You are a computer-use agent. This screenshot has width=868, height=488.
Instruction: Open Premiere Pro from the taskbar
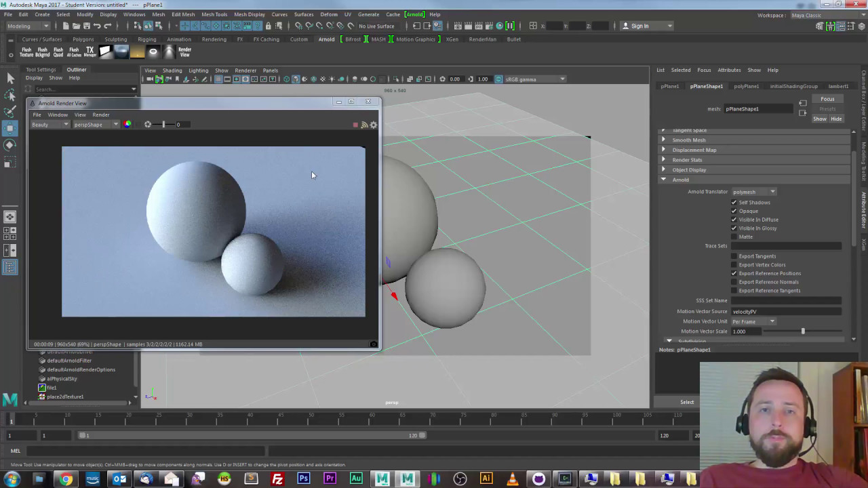coord(330,479)
